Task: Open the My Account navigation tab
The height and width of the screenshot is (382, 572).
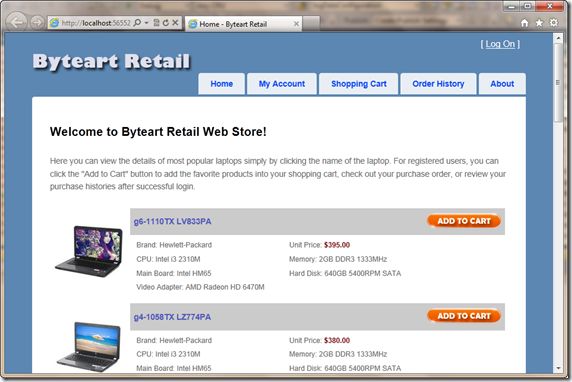Action: coord(282,84)
